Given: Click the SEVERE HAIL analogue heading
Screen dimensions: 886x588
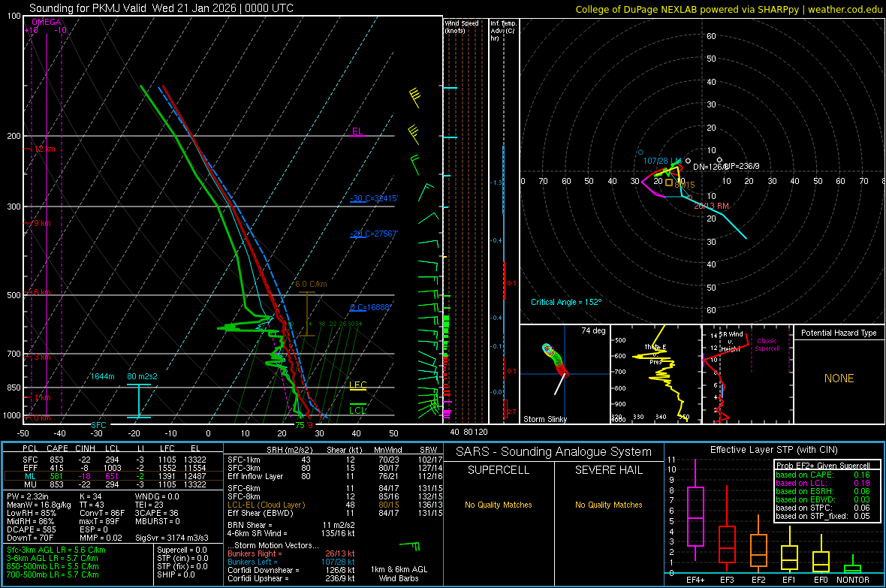Looking at the screenshot, I should pyautogui.click(x=608, y=470).
